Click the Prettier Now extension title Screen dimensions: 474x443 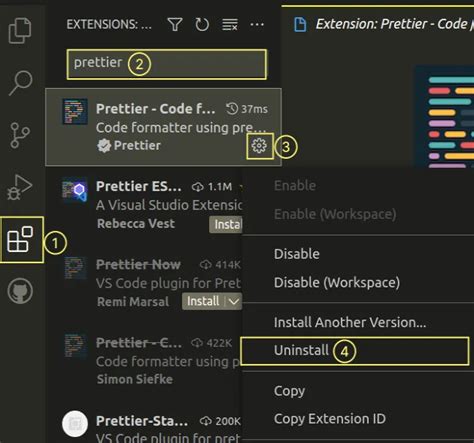[x=138, y=265]
